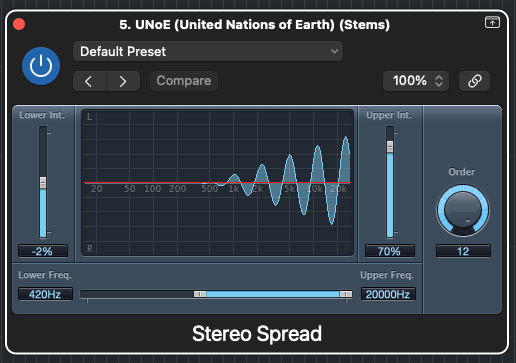Click the upper frequency range handle
The width and height of the screenshot is (516, 363).
(x=346, y=294)
